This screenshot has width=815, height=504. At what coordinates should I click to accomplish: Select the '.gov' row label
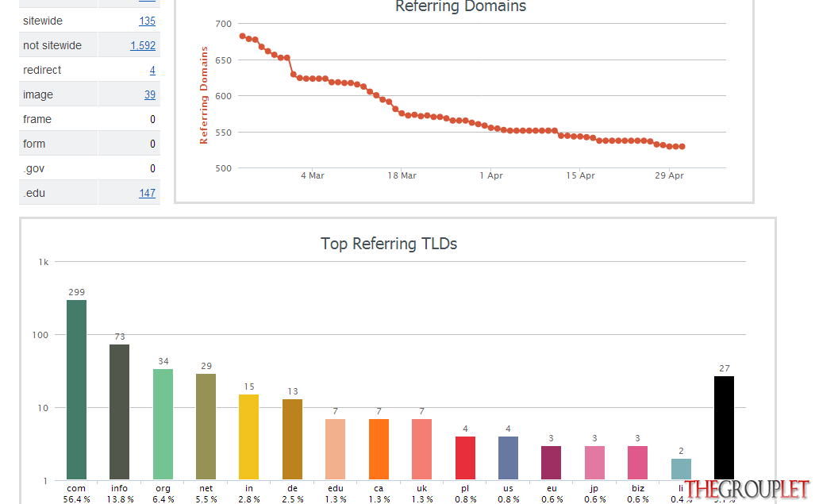click(34, 169)
